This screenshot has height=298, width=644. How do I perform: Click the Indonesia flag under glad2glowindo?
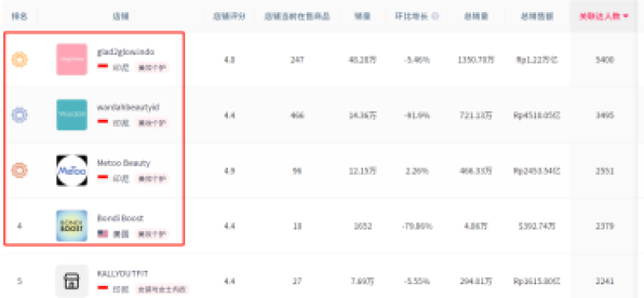point(103,66)
